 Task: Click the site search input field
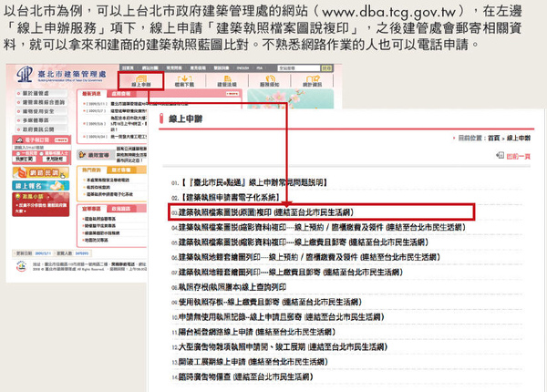299,68
